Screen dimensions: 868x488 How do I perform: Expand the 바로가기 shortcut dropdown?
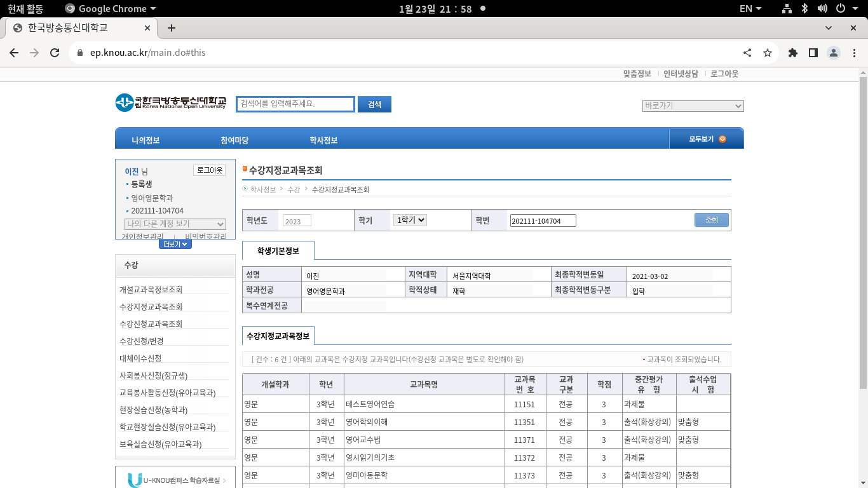pos(693,105)
